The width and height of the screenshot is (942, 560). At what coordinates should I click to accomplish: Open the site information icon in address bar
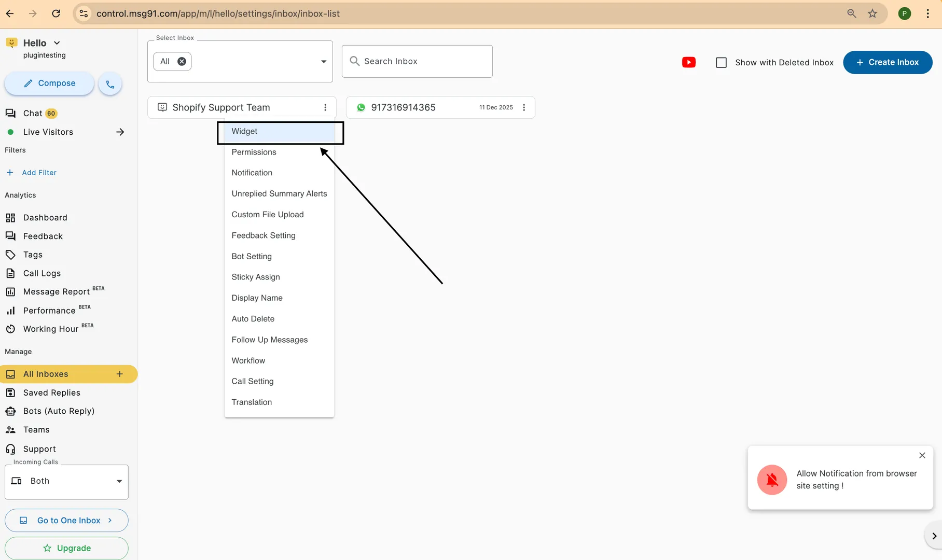[84, 13]
